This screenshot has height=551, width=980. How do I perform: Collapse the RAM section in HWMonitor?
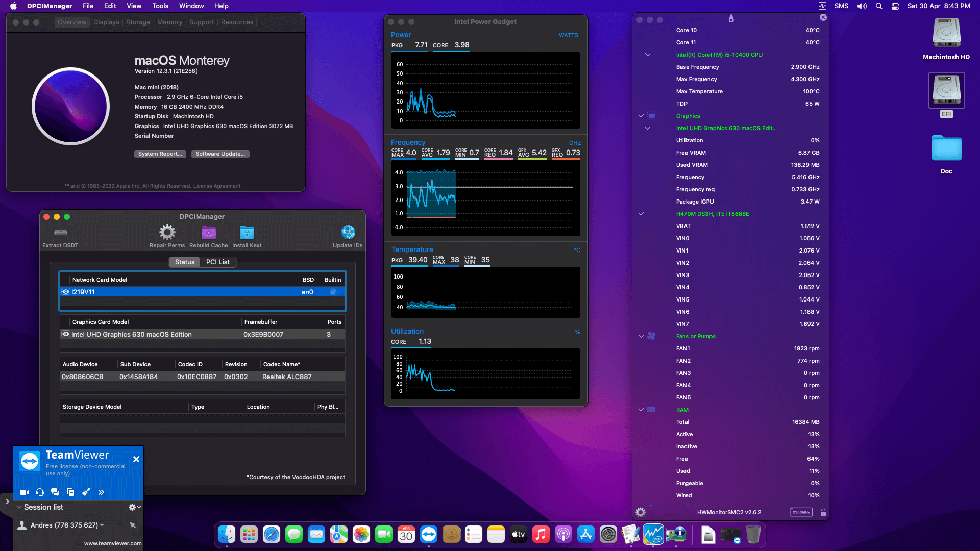tap(641, 410)
